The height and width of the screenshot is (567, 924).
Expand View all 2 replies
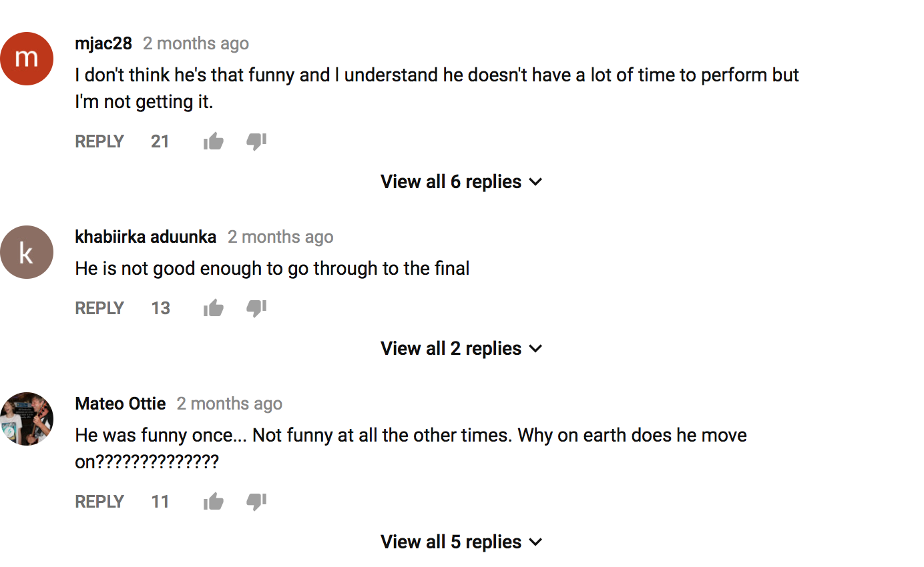pyautogui.click(x=461, y=348)
